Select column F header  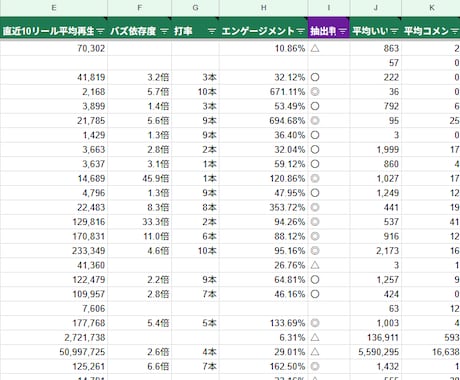coord(140,8)
